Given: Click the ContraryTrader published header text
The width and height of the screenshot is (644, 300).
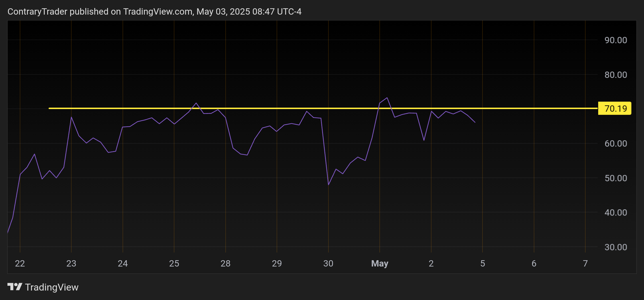Looking at the screenshot, I should 154,11.
